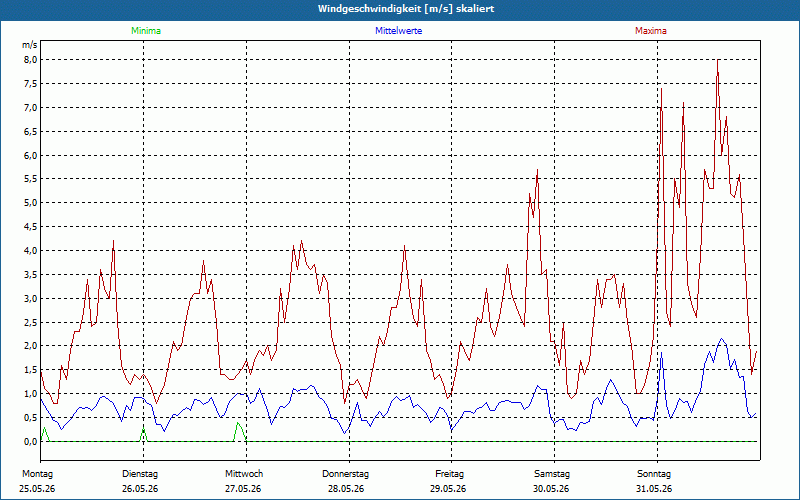The image size is (800, 500).
Task: Click the 'Mittwoch' day label
Action: [x=244, y=474]
